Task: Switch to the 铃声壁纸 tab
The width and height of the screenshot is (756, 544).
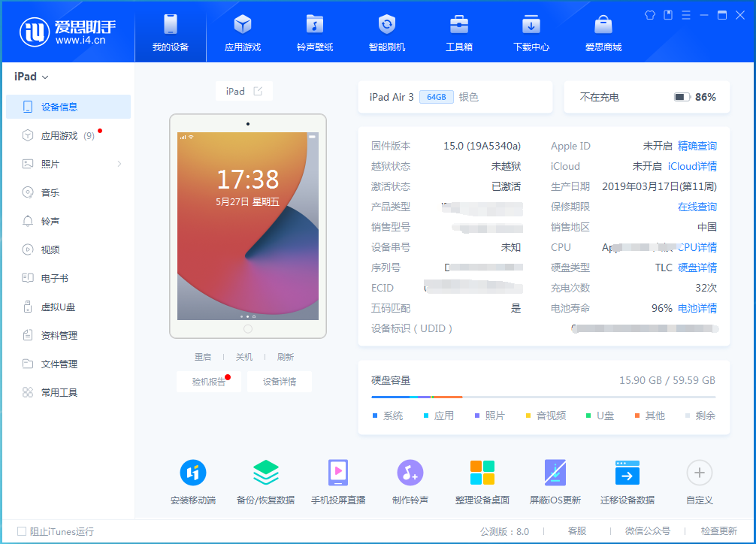Action: point(314,32)
